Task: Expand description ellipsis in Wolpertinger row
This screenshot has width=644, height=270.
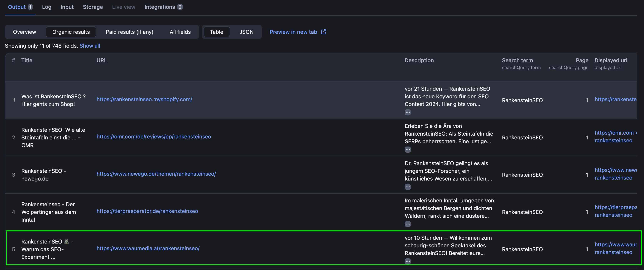Action: tap(408, 224)
